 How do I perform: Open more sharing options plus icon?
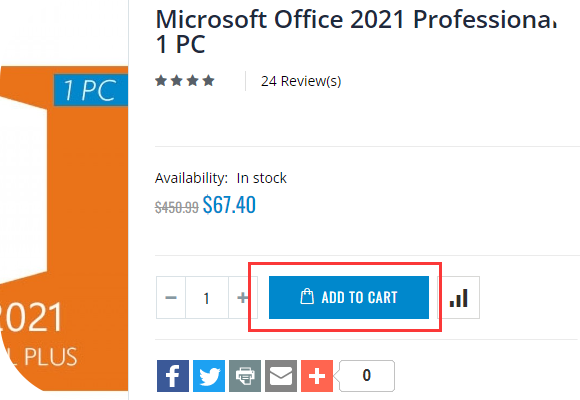coord(317,376)
